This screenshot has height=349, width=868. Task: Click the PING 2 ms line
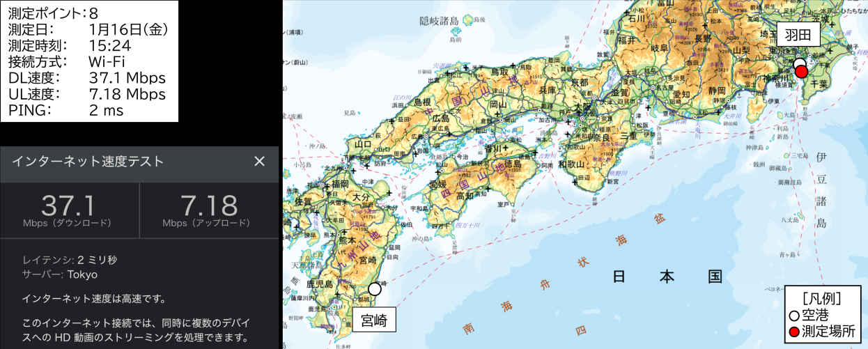pos(65,109)
